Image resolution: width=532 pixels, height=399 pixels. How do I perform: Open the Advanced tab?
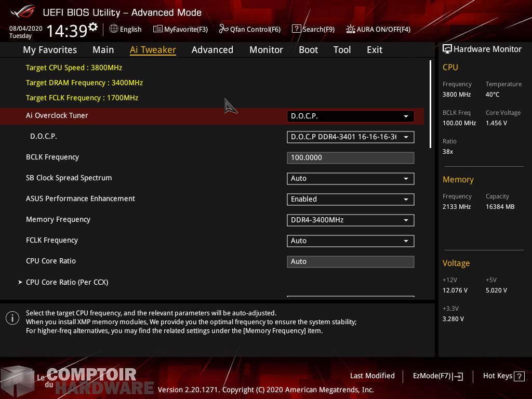pyautogui.click(x=212, y=50)
